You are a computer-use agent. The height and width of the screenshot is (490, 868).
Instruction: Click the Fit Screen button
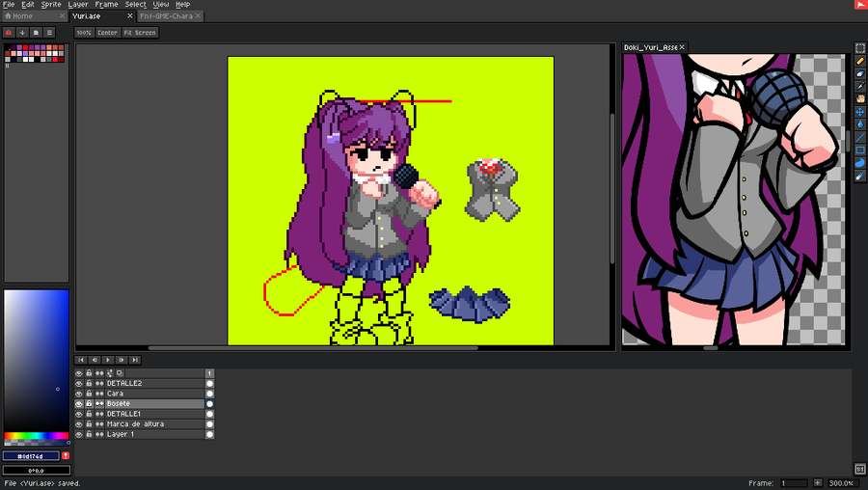[140, 33]
